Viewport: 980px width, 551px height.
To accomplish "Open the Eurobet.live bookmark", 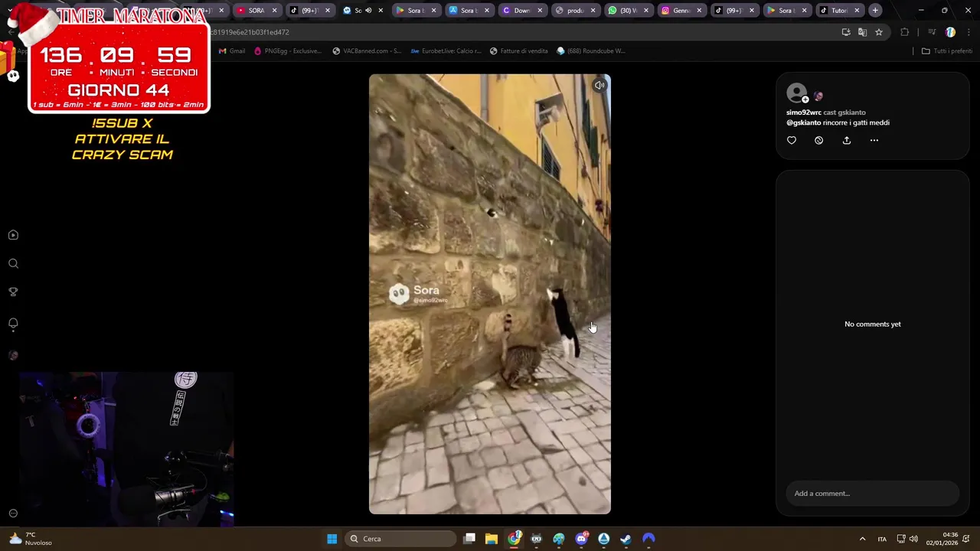I will pyautogui.click(x=446, y=51).
